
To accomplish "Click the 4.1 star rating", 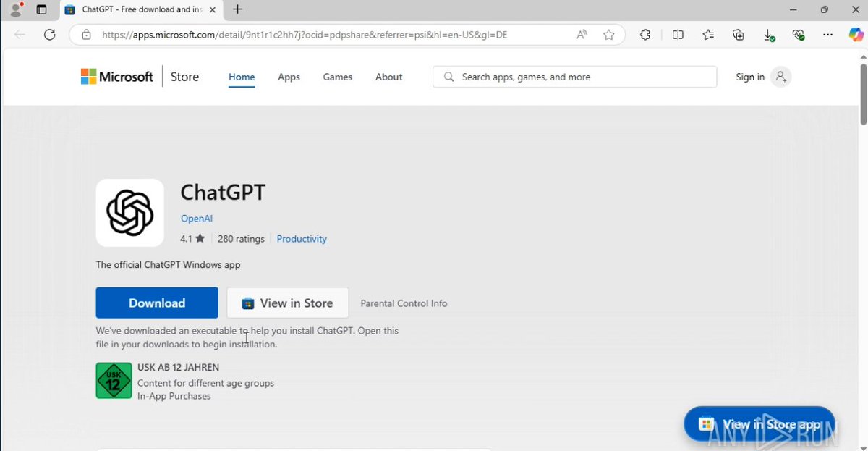I will (192, 238).
